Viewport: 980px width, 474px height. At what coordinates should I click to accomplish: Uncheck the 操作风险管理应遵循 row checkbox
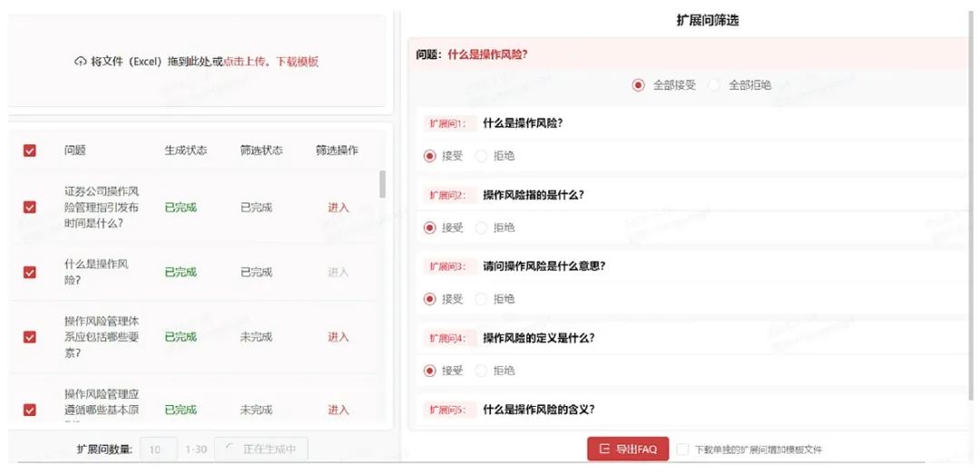point(29,410)
